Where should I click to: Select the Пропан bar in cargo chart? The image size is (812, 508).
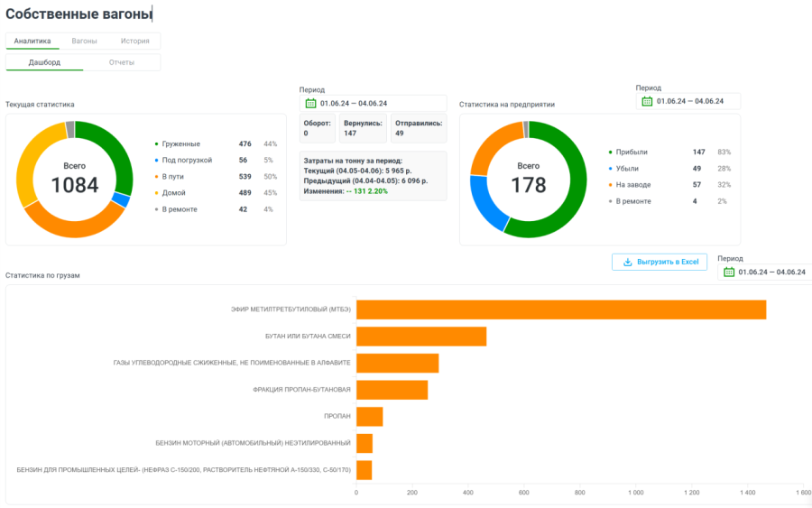pyautogui.click(x=369, y=416)
